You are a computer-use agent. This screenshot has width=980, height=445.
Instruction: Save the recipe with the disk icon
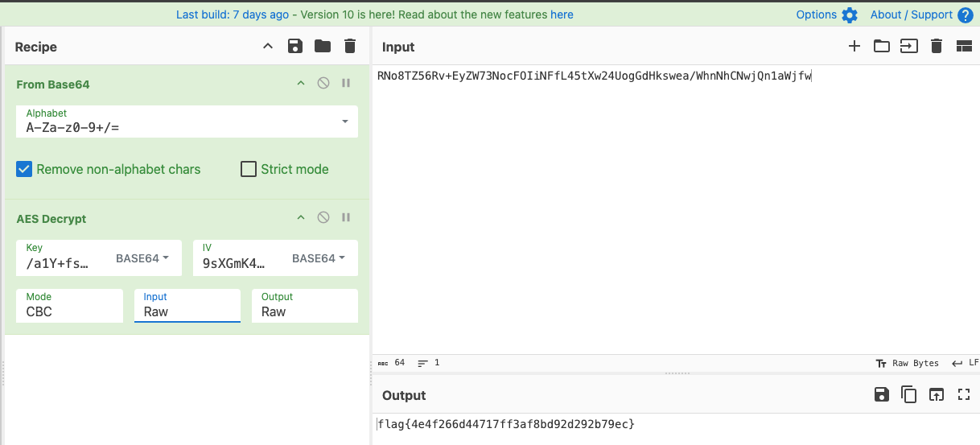point(295,47)
